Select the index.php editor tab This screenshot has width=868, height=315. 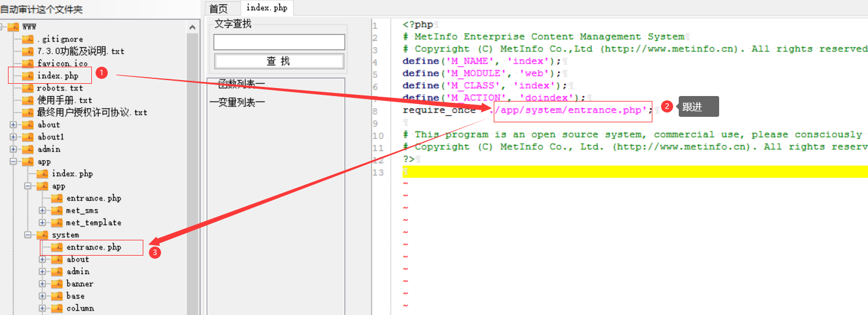(266, 8)
